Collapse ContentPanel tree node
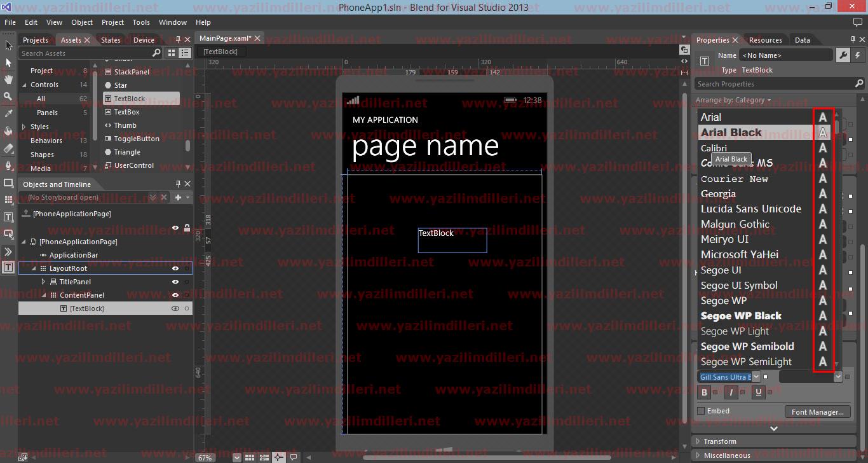 coord(44,295)
